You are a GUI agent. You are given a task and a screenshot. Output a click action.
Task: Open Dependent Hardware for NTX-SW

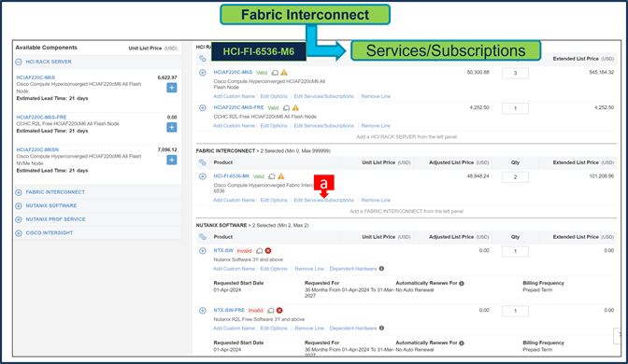tap(353, 269)
